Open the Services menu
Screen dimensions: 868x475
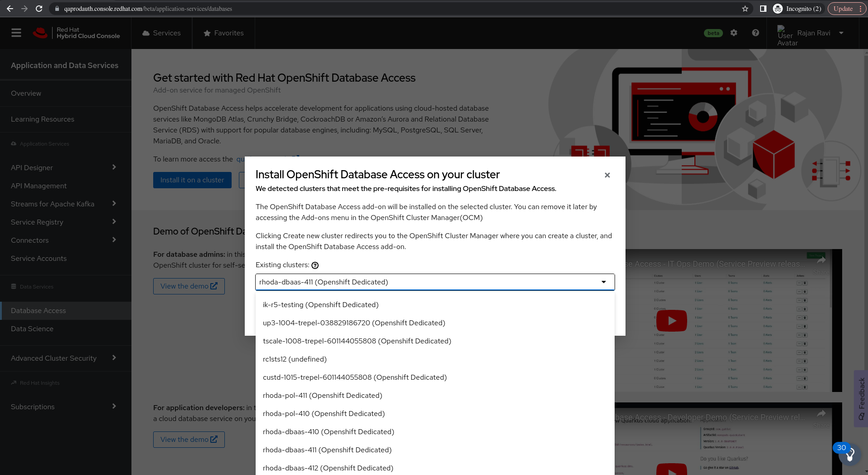[x=161, y=33]
